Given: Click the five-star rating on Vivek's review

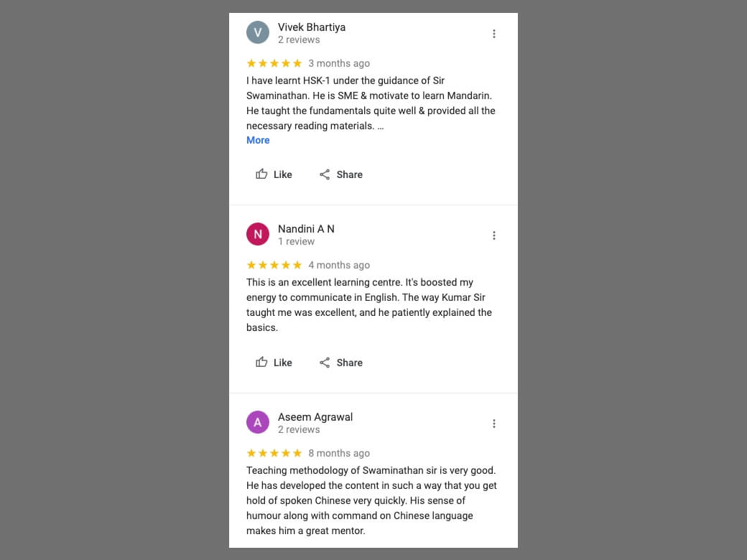Looking at the screenshot, I should coord(274,63).
